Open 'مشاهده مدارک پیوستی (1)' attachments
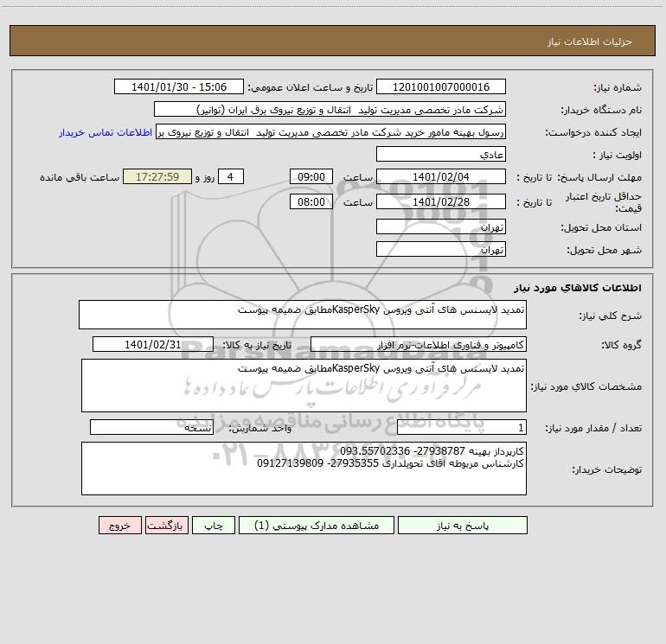The height and width of the screenshot is (644, 666). [x=317, y=526]
